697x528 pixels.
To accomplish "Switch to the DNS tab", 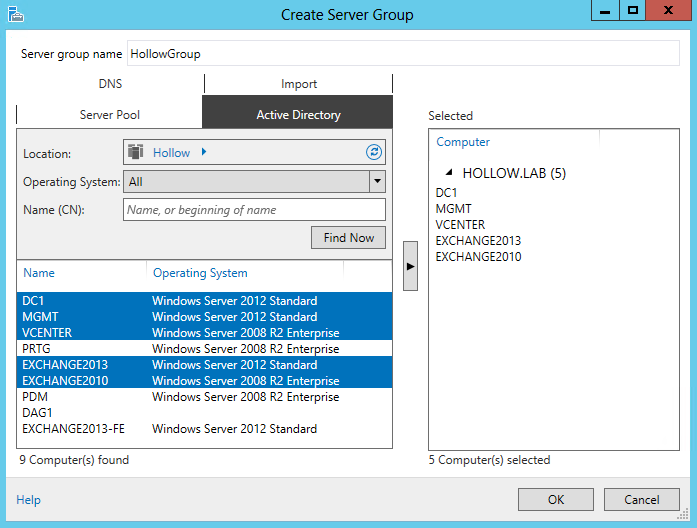I will 110,84.
